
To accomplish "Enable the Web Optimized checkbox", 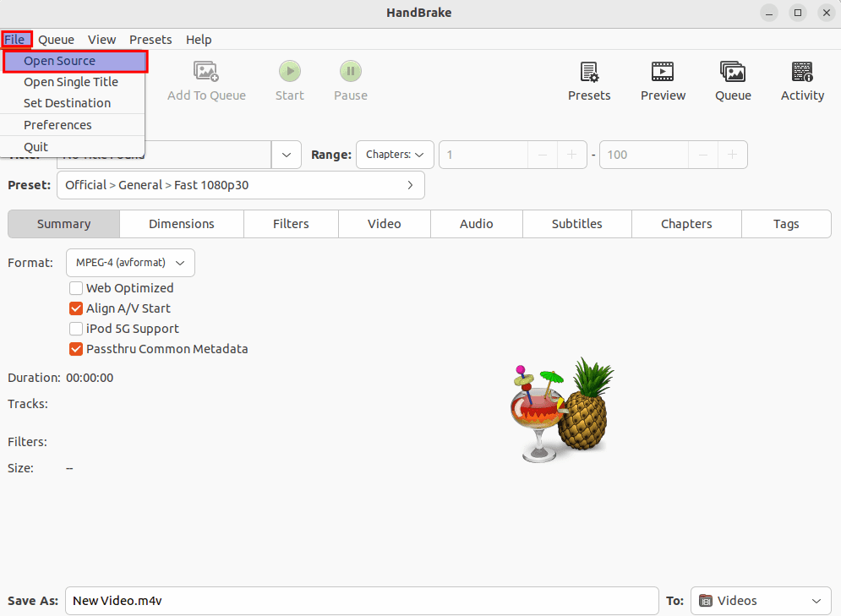I will 76,288.
